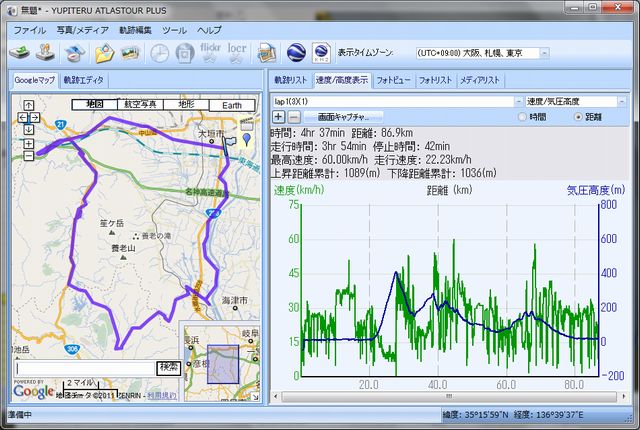Switch to the フォトビュー tab
This screenshot has width=640, height=430.
click(393, 80)
